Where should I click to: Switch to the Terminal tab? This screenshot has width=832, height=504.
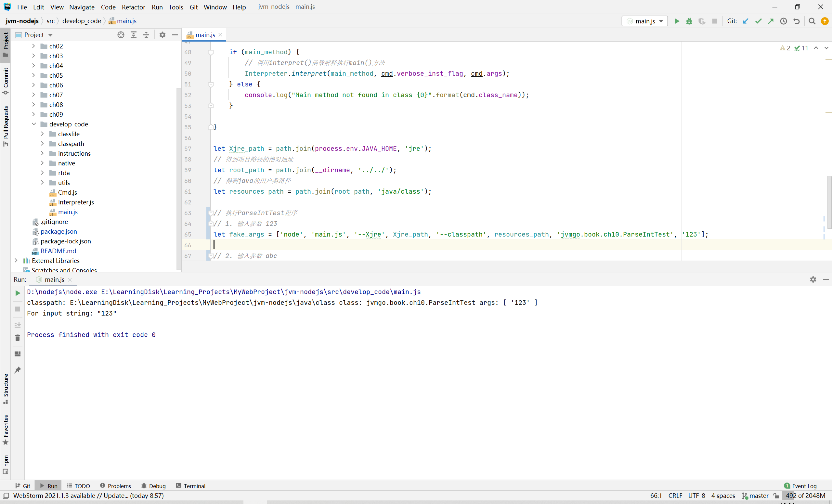(190, 486)
